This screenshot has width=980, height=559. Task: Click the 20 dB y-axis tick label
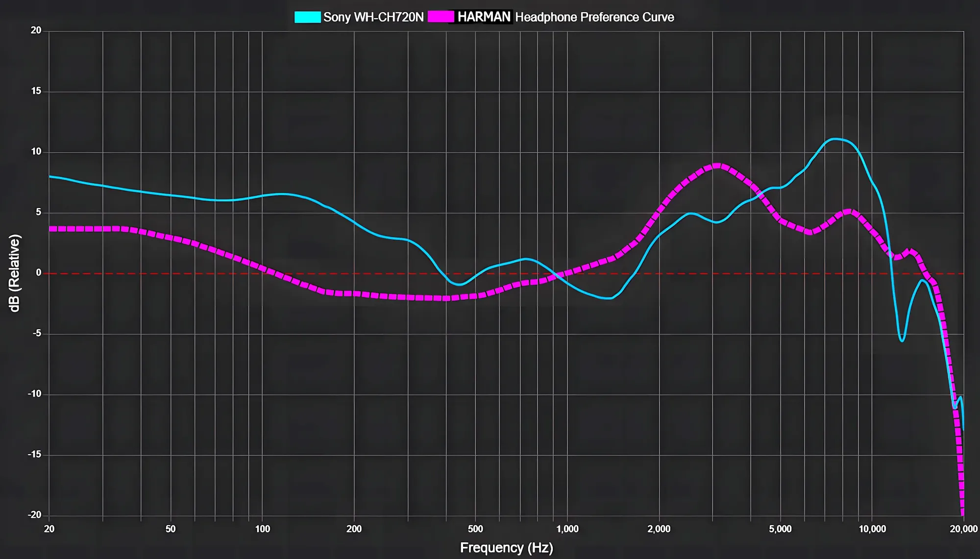tap(36, 31)
